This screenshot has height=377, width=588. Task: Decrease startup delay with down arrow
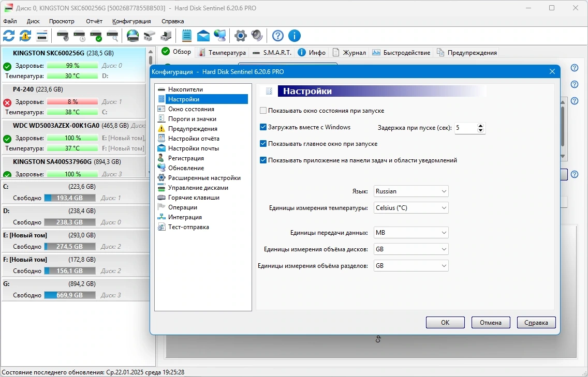pyautogui.click(x=481, y=130)
